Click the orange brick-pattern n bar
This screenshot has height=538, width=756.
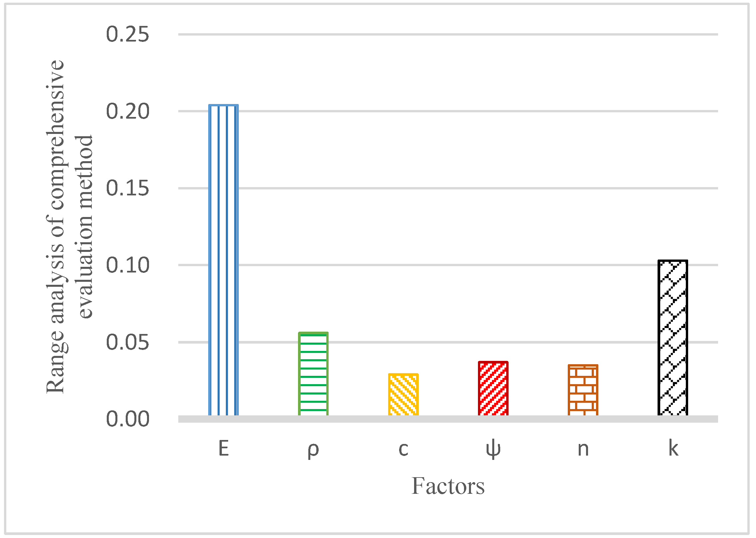pyautogui.click(x=583, y=390)
